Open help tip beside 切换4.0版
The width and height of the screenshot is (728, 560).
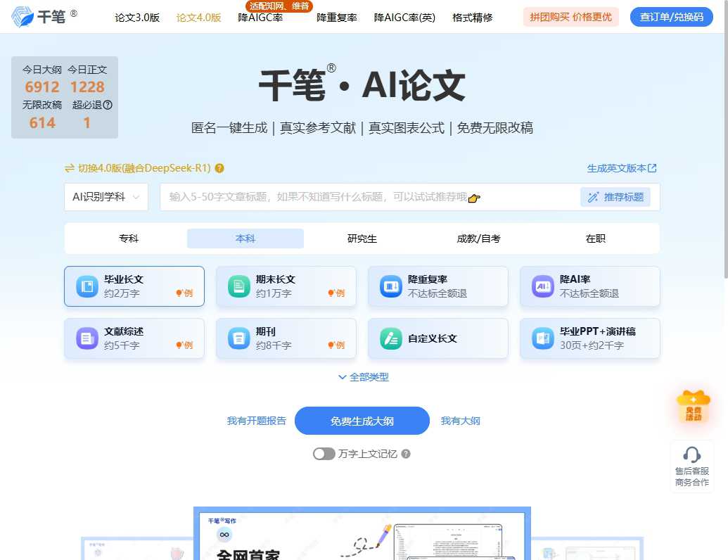[220, 168]
